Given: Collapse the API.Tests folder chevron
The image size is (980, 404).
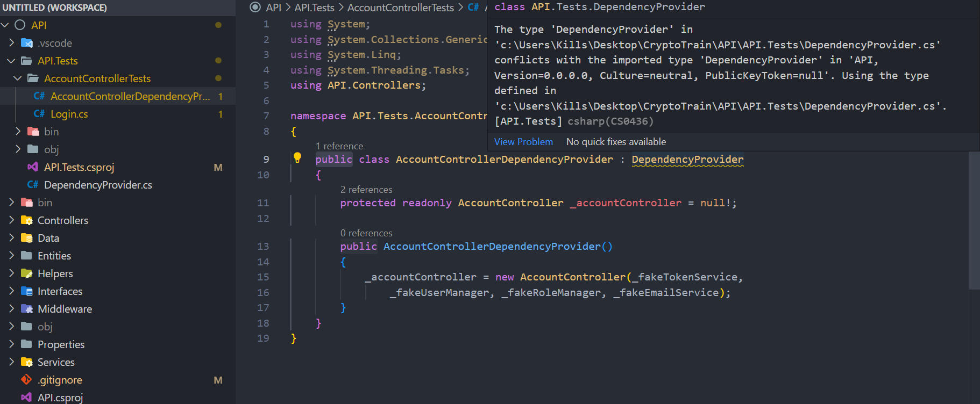Looking at the screenshot, I should coord(12,61).
